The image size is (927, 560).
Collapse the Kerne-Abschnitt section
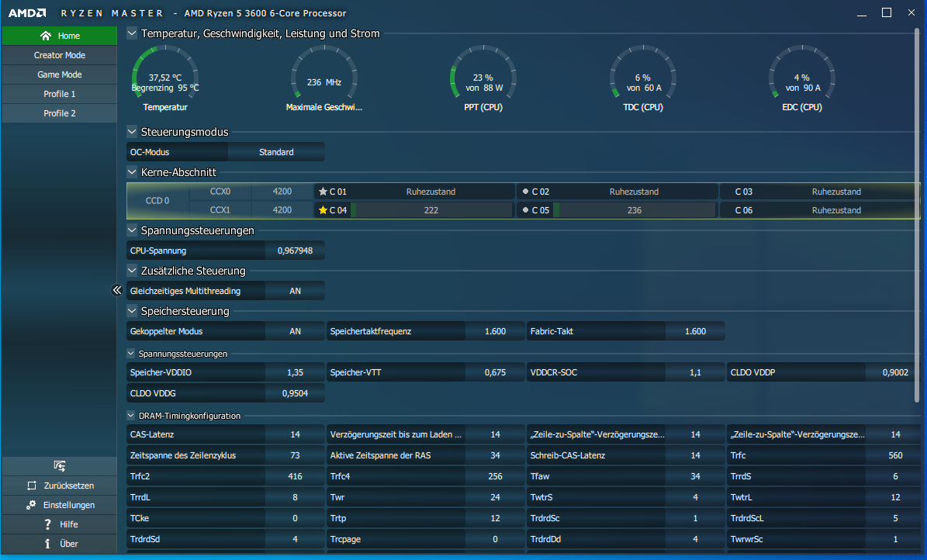pyautogui.click(x=132, y=172)
